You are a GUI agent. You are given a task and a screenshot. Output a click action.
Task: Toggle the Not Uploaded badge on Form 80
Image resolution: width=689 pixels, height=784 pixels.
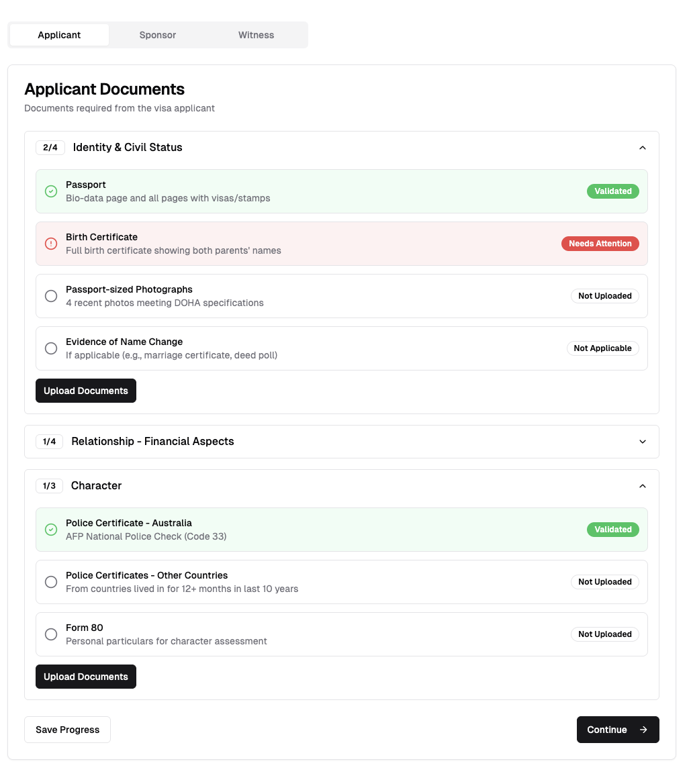click(x=604, y=634)
